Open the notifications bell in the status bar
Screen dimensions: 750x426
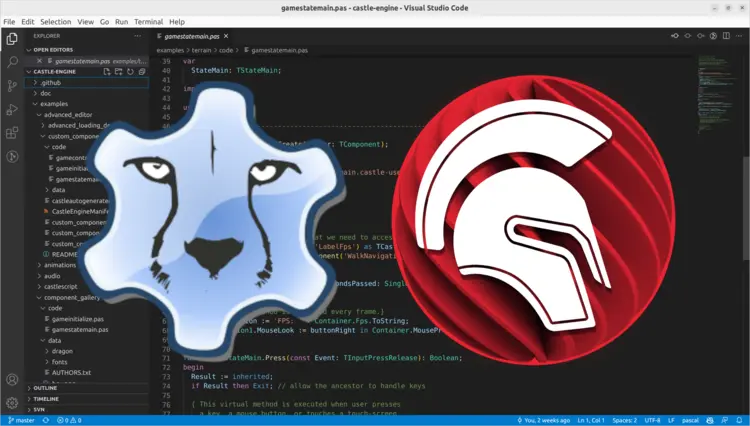tap(739, 420)
